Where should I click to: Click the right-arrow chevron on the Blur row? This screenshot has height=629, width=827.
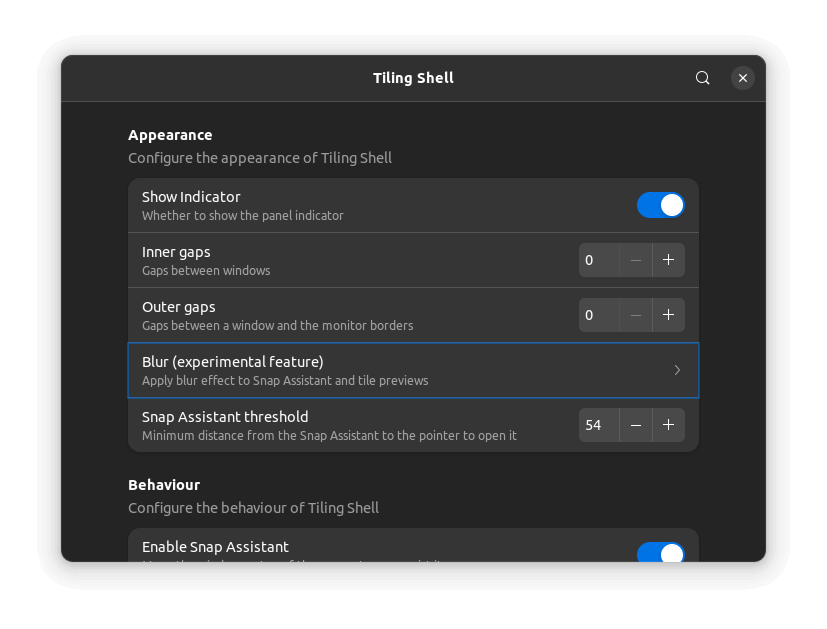point(677,370)
